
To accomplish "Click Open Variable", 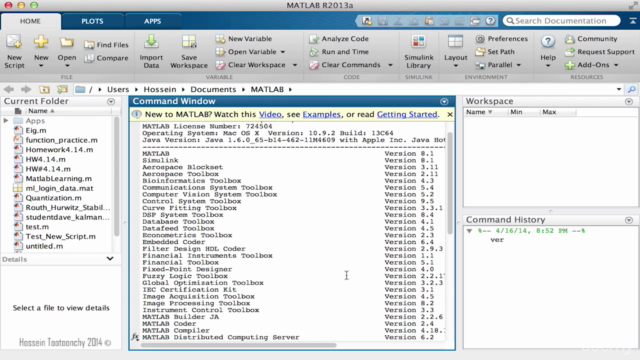I will coord(246,52).
